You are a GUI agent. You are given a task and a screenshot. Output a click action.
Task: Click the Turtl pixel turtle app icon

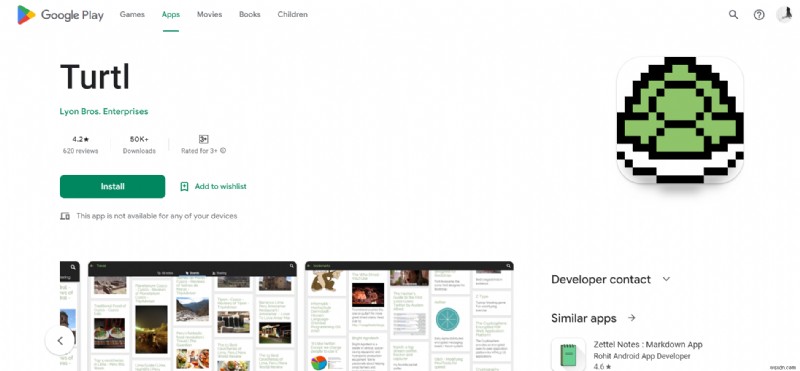click(x=680, y=120)
